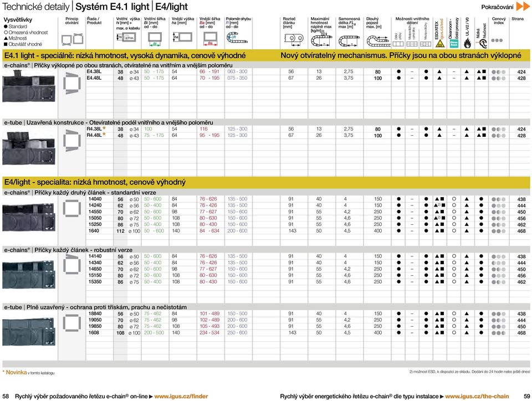Click the opening icon beside the 14040 row
532x401 pixels.
point(72,208)
